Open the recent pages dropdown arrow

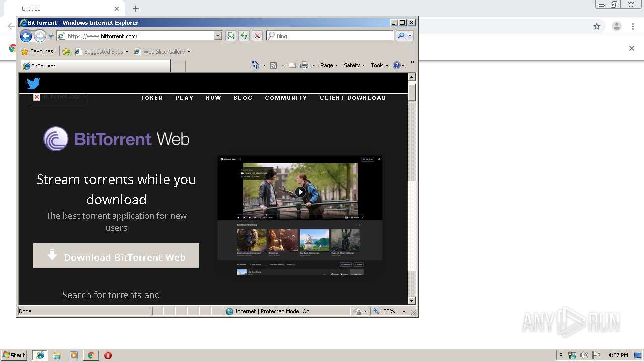click(x=51, y=36)
